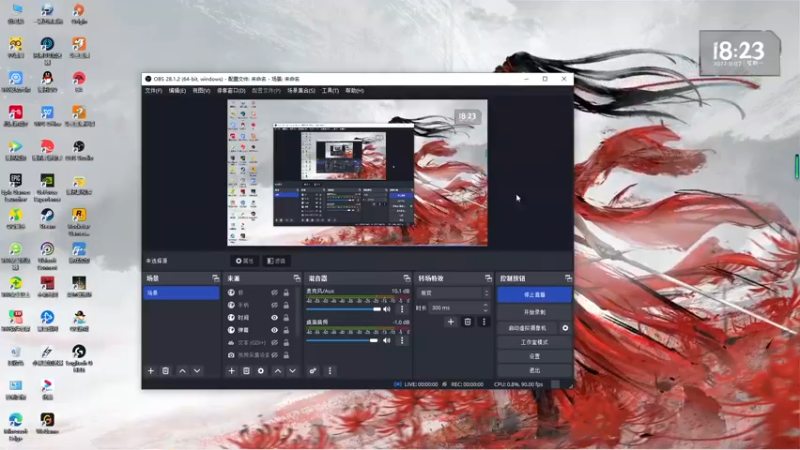Click the 启动虚拟摄像机 button
Screen dimensions: 800x450
[x=528, y=328]
